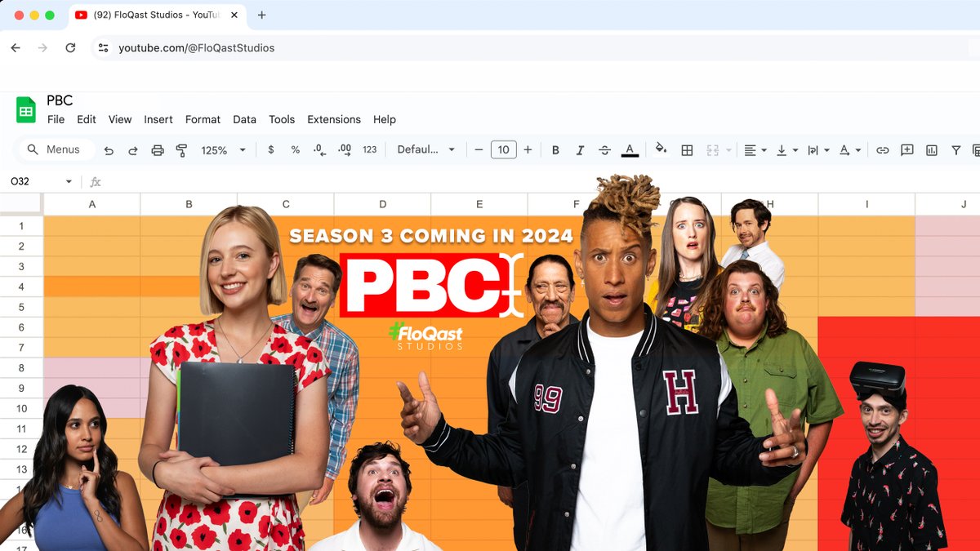
Task: Click the browser Forward arrow
Action: [43, 48]
